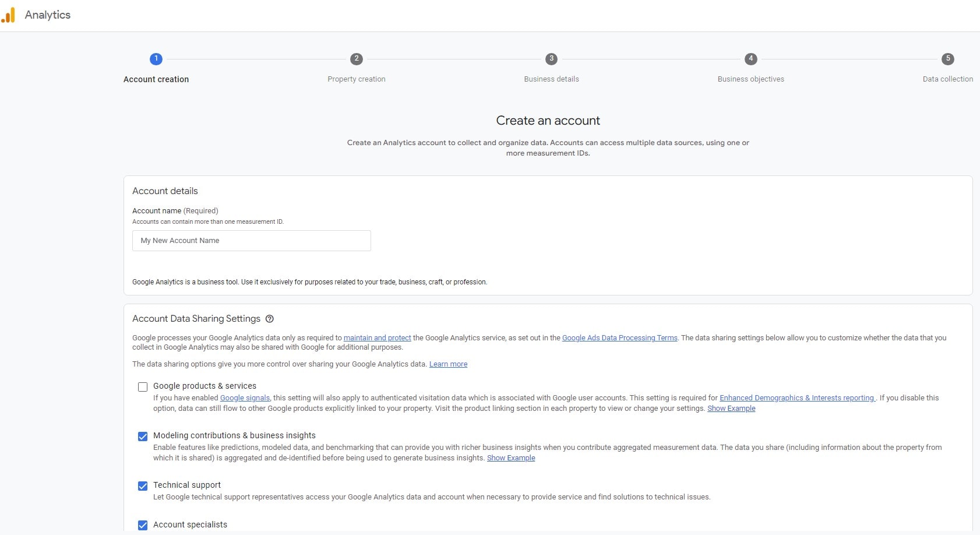Select step 2 Property creation circle
The image size is (980, 535).
pyautogui.click(x=357, y=59)
